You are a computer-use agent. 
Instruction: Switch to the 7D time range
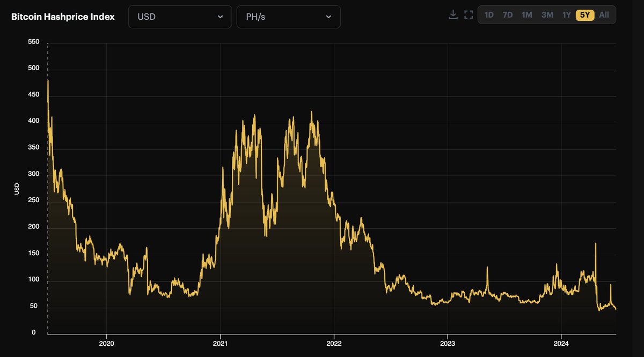pyautogui.click(x=508, y=14)
